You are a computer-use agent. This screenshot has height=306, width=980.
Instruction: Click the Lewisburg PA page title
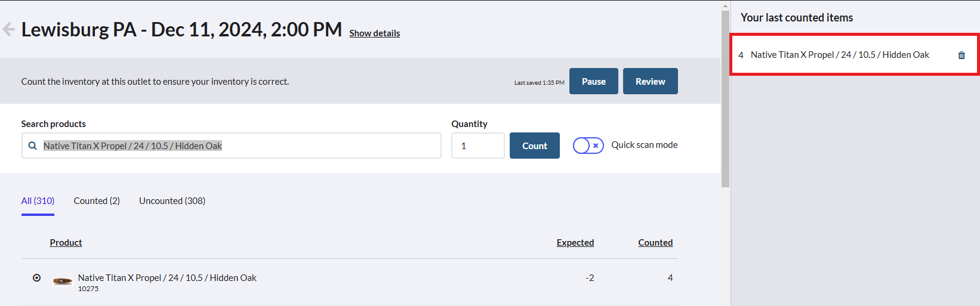[181, 29]
